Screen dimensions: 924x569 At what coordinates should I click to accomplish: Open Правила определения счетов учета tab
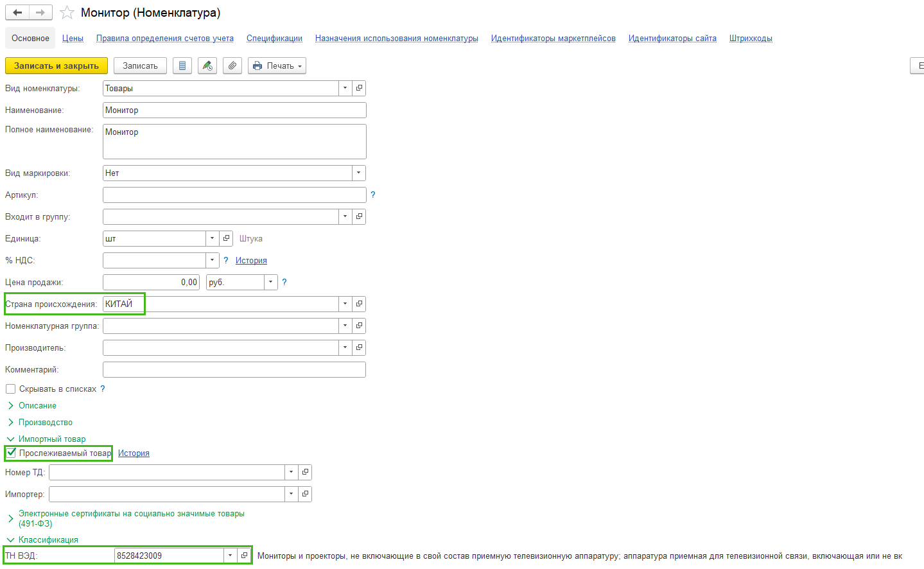pos(165,38)
